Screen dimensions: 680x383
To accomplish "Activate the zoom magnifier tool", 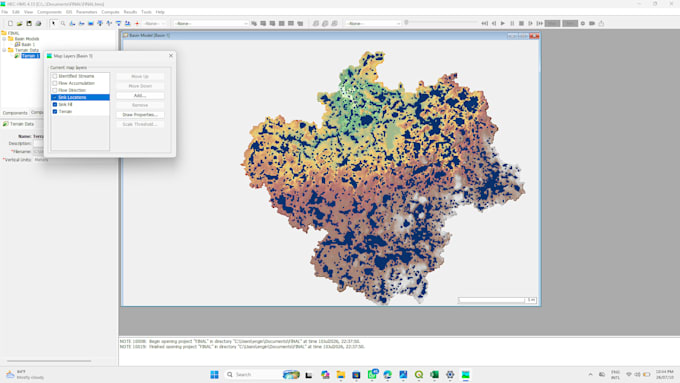I will point(63,23).
